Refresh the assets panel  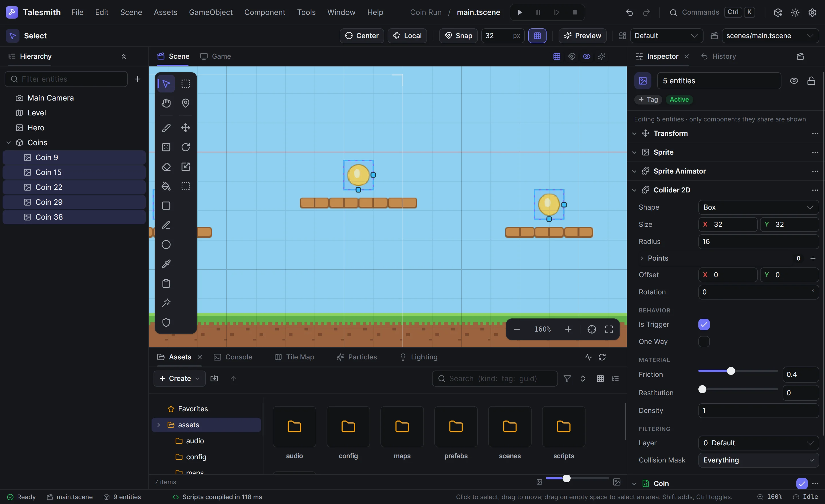coord(602,357)
